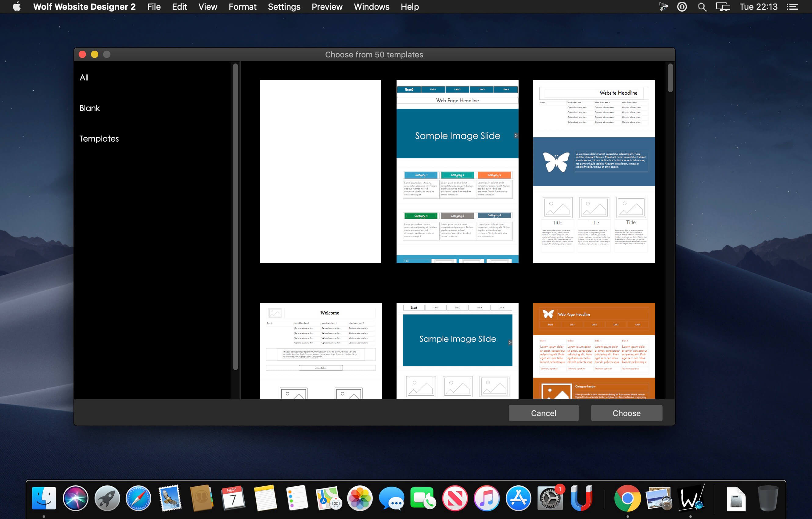Open the Format menu
This screenshot has height=519, width=812.
(243, 7)
